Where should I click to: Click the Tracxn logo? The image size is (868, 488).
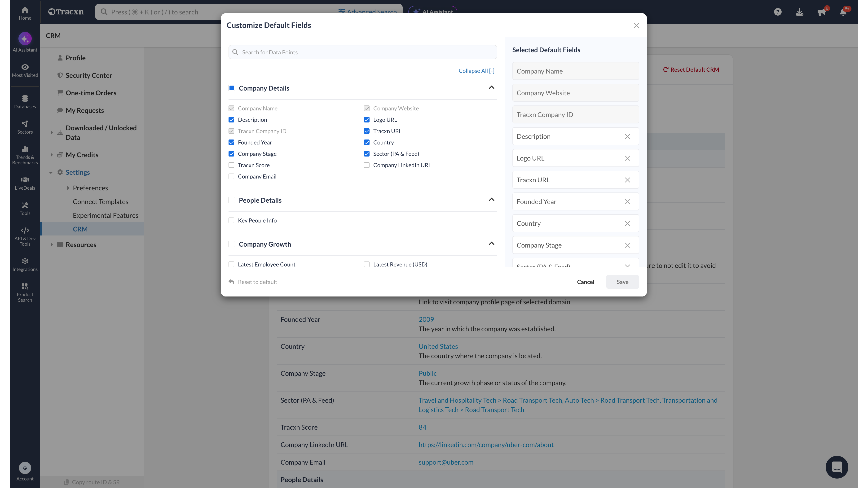(66, 12)
